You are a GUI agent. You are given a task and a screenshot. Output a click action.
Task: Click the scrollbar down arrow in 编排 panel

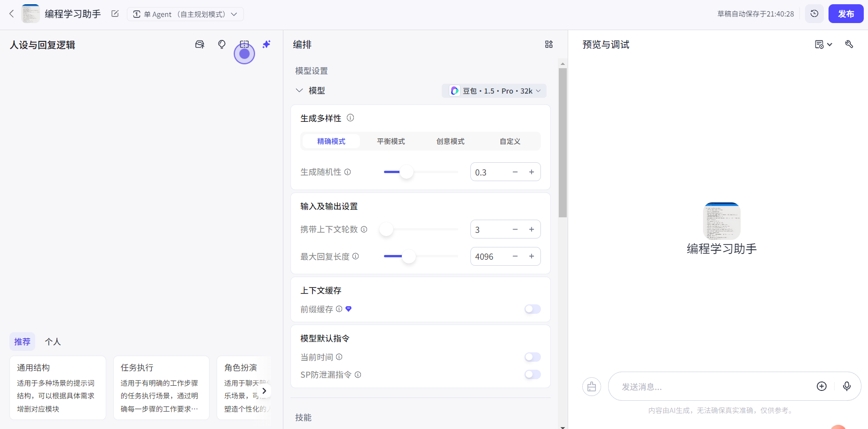coord(563,427)
